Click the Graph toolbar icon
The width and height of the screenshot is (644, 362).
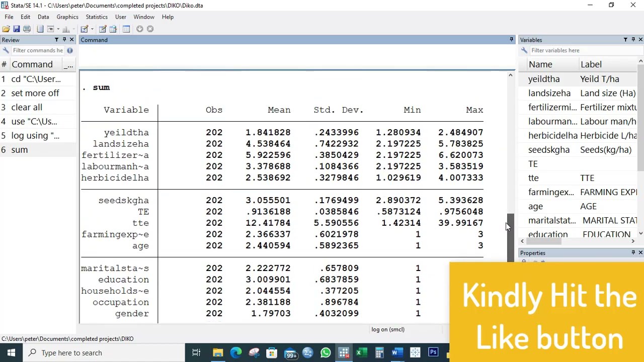pyautogui.click(x=66, y=29)
